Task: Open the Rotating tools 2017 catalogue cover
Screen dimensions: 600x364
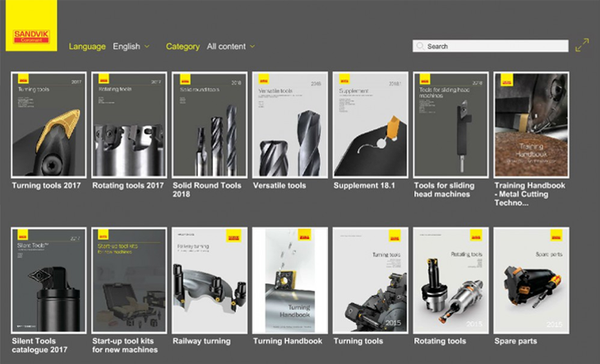Action: 129,125
